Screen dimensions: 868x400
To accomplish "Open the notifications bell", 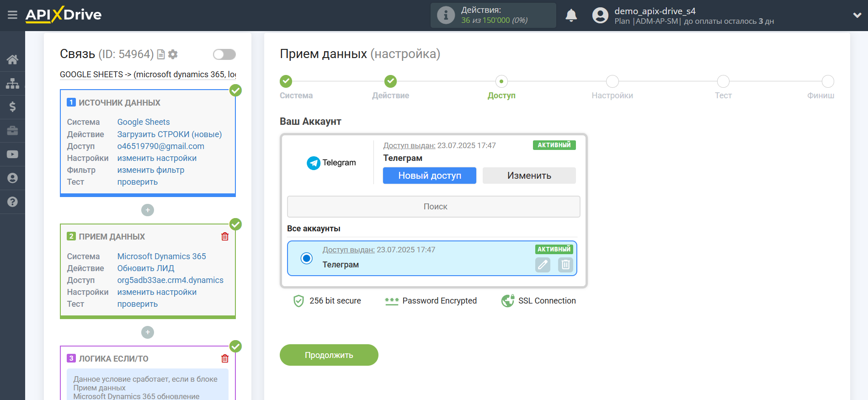I will pyautogui.click(x=571, y=15).
